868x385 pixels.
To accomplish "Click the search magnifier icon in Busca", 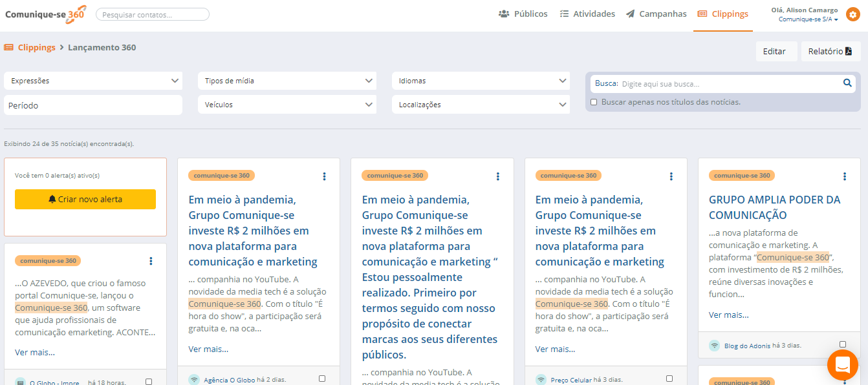I will pyautogui.click(x=847, y=83).
